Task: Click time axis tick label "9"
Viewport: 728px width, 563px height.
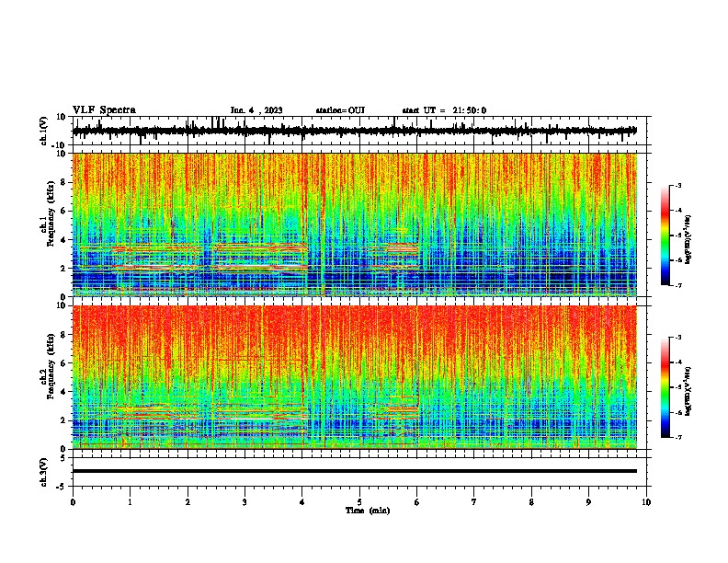Action: [x=588, y=502]
